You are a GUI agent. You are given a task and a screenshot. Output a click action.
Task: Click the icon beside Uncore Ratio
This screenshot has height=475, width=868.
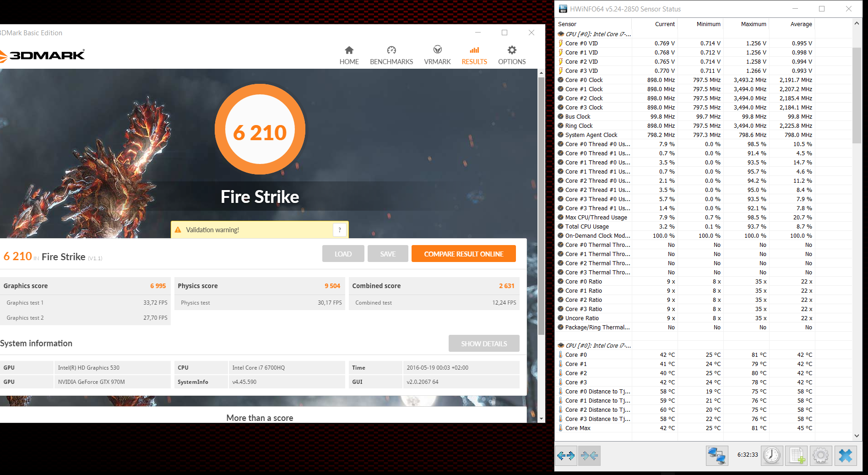coord(560,318)
